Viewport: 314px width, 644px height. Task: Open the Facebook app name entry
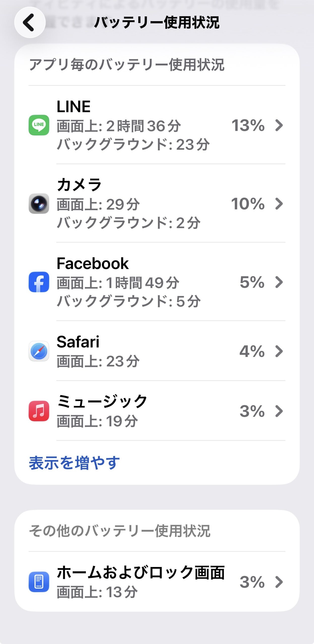93,263
